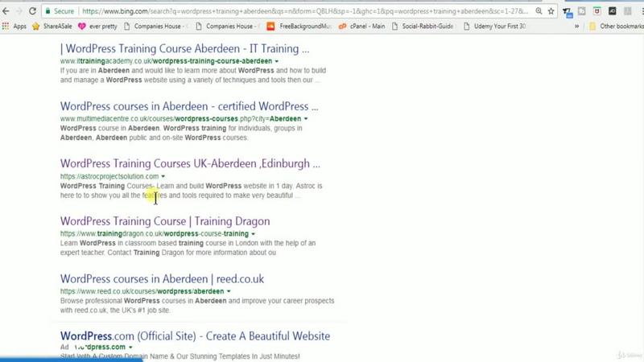Image resolution: width=644 pixels, height=362 pixels.
Task: Expand dropdown arrow next to astrocprojectsolution.com URL
Action: 163,176
